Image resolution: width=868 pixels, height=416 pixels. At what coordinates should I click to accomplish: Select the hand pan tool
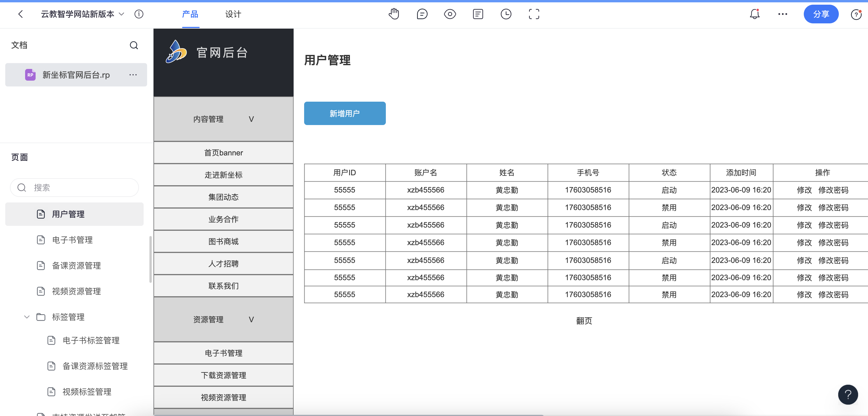coord(393,14)
